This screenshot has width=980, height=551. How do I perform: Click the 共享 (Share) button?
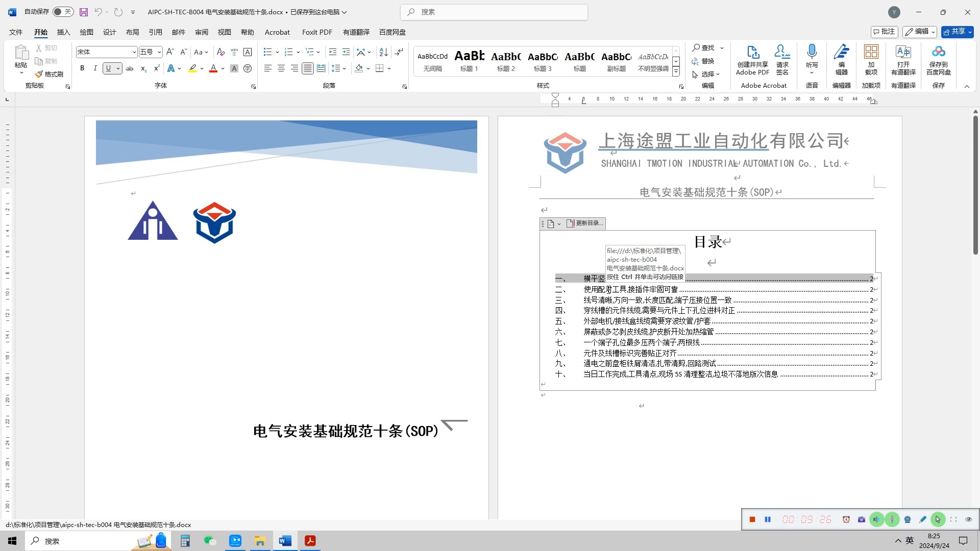(954, 32)
